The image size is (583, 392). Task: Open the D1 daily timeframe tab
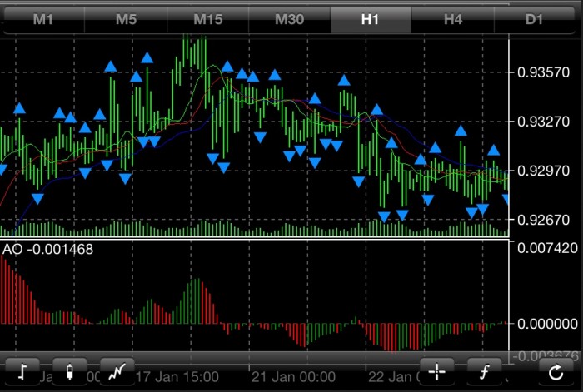535,19
